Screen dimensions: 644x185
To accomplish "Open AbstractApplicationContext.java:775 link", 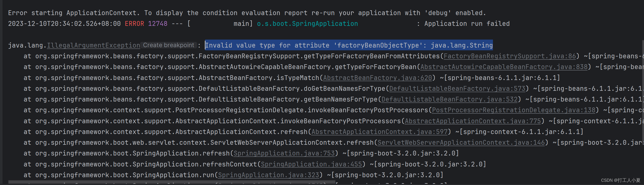I will 473,121.
